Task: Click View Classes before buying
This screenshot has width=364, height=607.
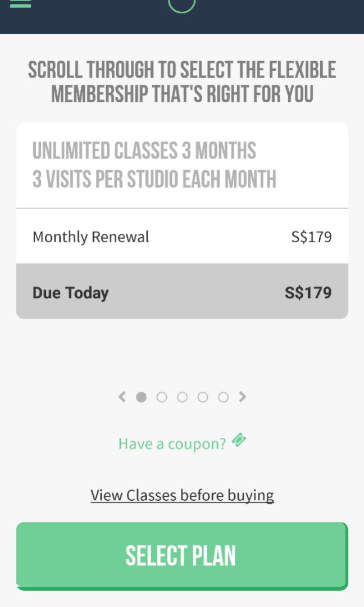Action: [182, 495]
